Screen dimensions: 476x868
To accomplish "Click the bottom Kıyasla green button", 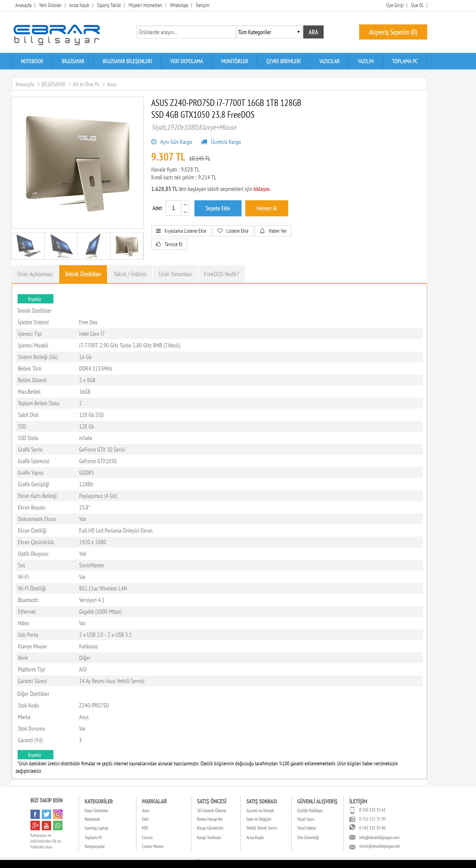I will (36, 755).
